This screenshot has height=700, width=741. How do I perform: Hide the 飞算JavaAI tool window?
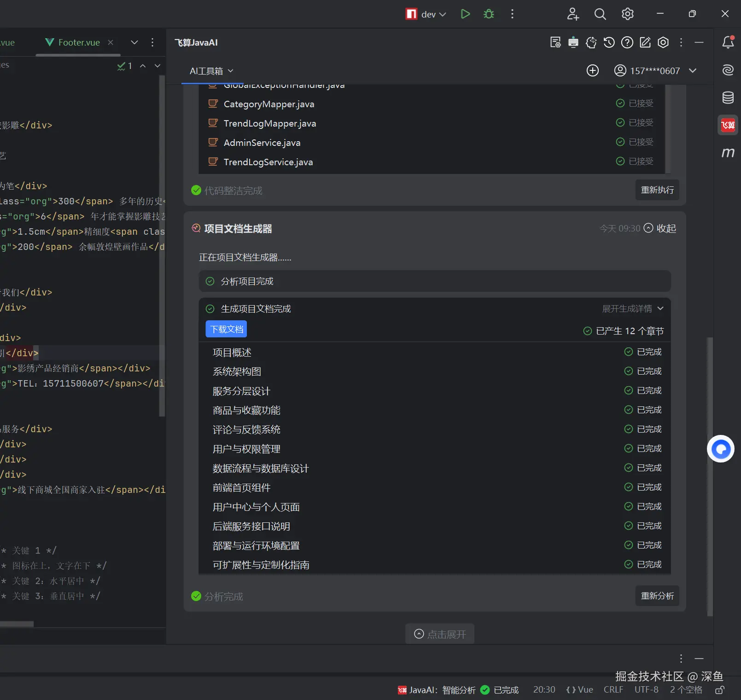coord(699,42)
